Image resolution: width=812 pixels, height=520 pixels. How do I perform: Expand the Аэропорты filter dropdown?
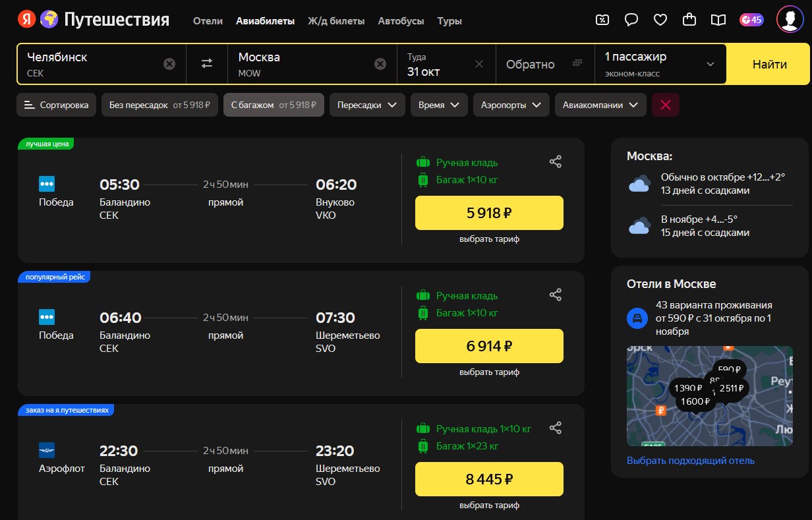[x=511, y=105]
